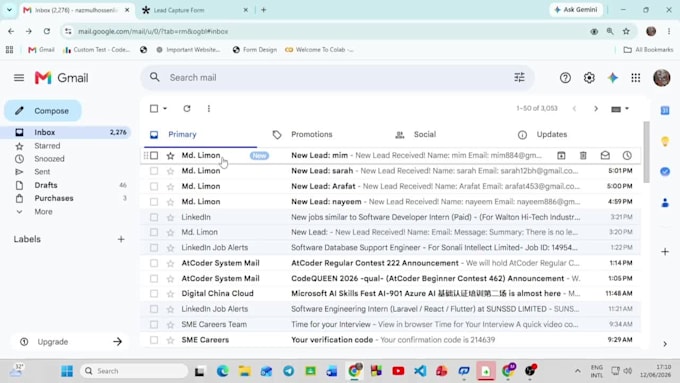Open Google Keep side panel icon
This screenshot has height=383, width=680.
(x=665, y=141)
